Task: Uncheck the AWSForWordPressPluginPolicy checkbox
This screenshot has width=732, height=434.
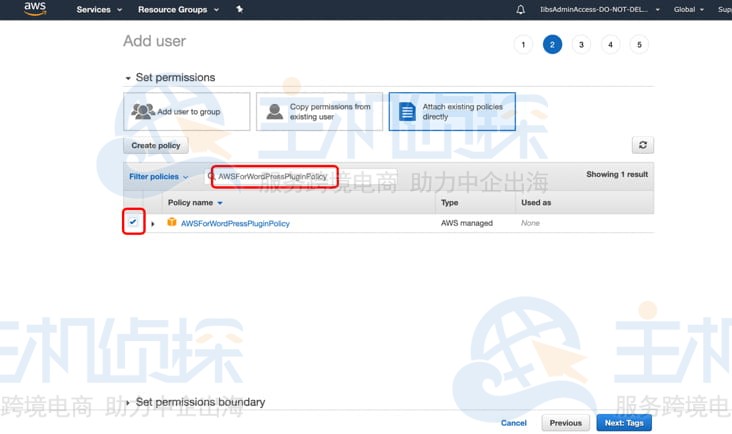Action: click(133, 222)
